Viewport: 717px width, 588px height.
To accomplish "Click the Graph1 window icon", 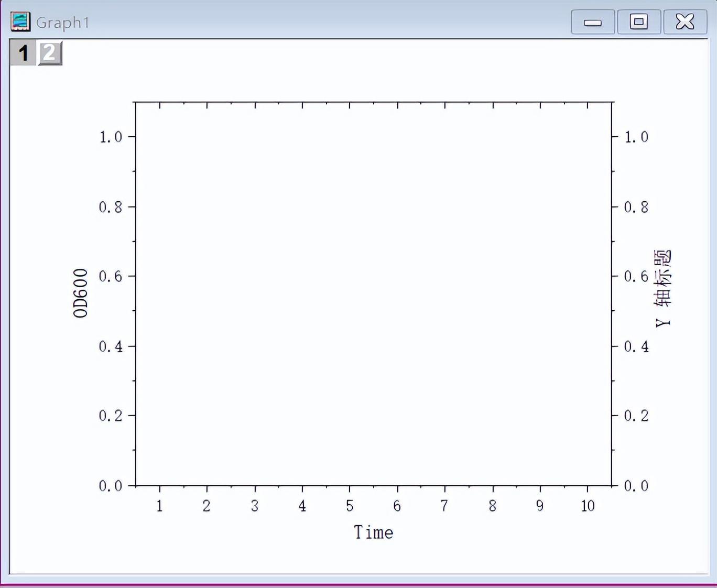I will click(20, 22).
